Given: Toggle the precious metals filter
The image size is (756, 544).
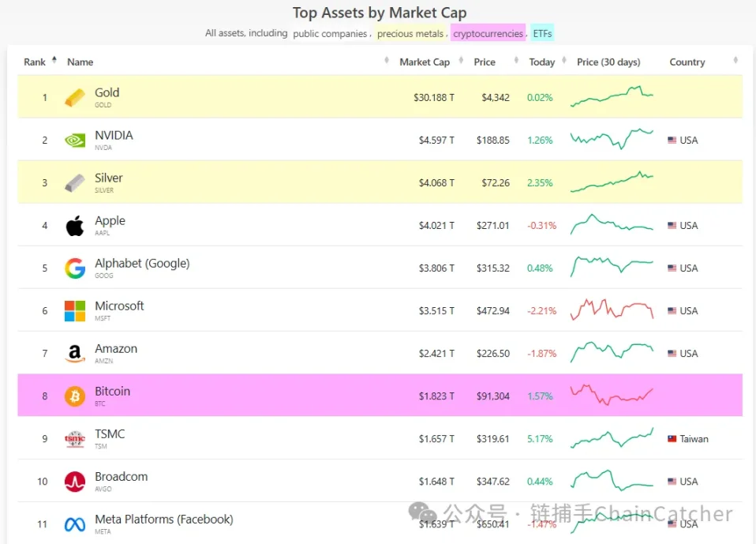Looking at the screenshot, I should coord(410,34).
